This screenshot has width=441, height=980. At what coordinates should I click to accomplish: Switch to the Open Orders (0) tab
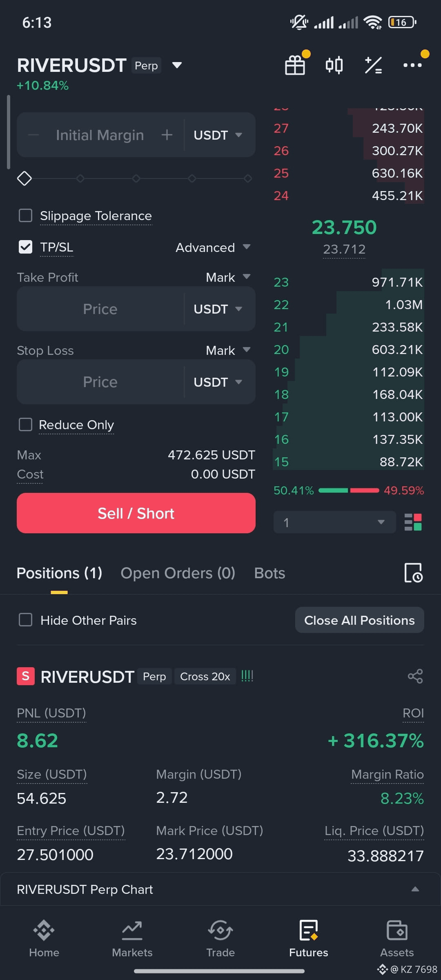point(178,573)
